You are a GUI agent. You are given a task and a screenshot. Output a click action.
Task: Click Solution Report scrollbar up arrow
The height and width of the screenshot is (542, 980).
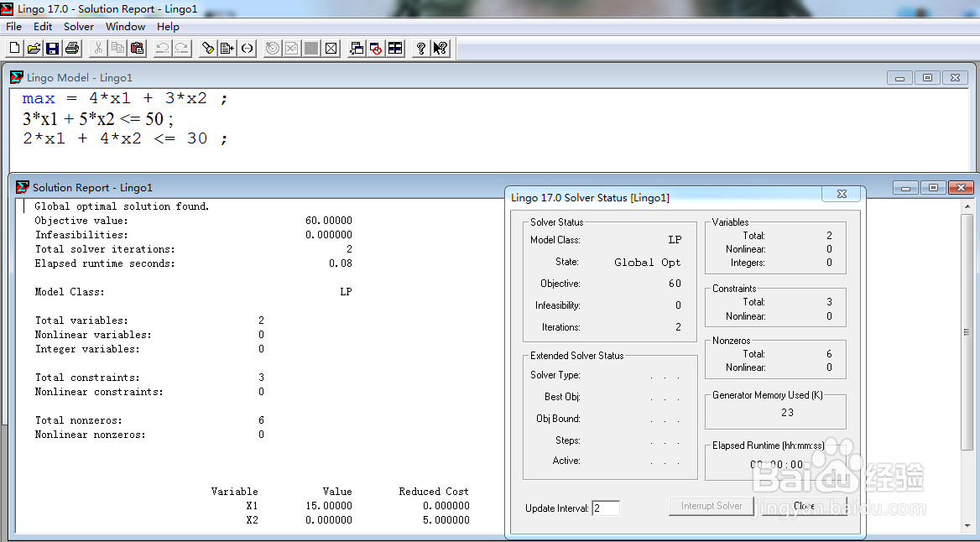[967, 206]
